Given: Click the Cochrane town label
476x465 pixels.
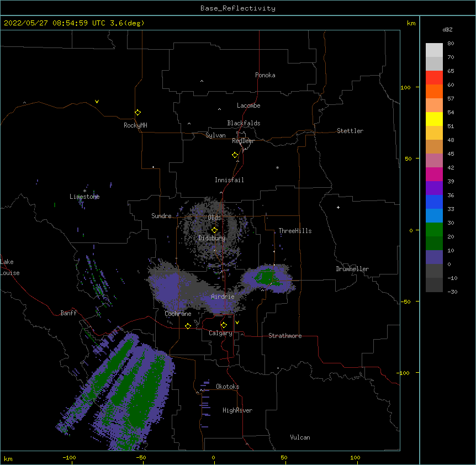Looking at the screenshot, I should click(x=178, y=314).
